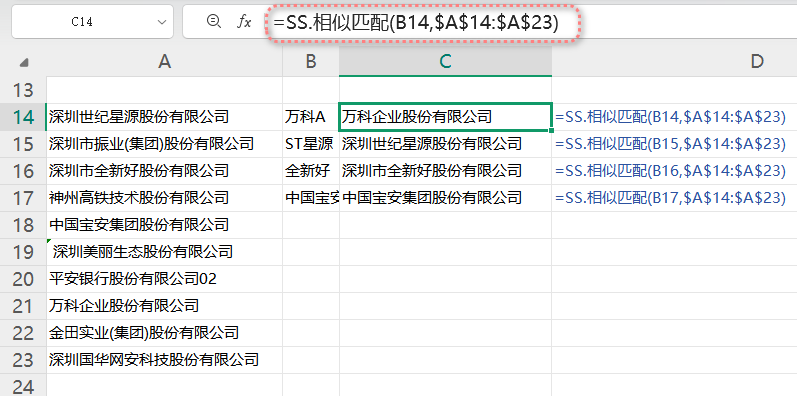
Task: Click cell B17 containing 中国宝
Action: (311, 198)
